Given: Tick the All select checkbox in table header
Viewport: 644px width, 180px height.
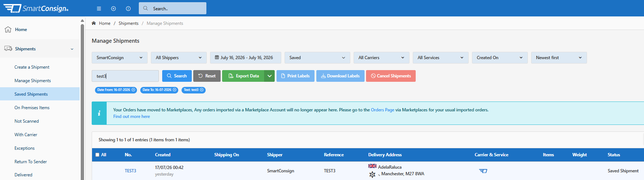Looking at the screenshot, I should 98,155.
